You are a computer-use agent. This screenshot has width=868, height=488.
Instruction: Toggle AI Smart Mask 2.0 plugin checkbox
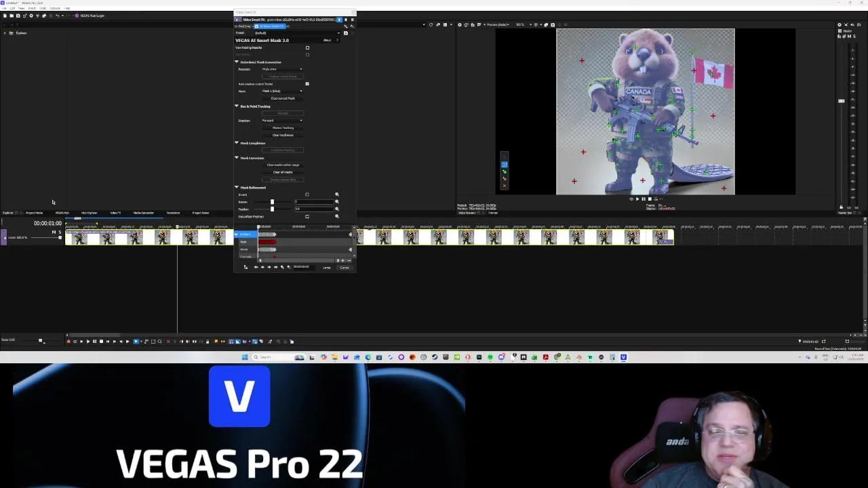[x=256, y=26]
